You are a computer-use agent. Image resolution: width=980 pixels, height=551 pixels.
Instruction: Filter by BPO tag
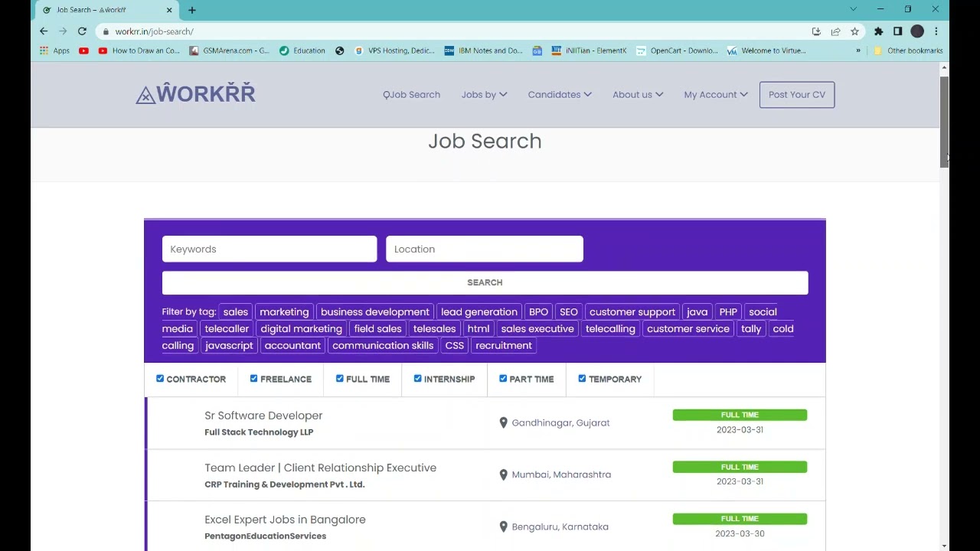click(538, 312)
